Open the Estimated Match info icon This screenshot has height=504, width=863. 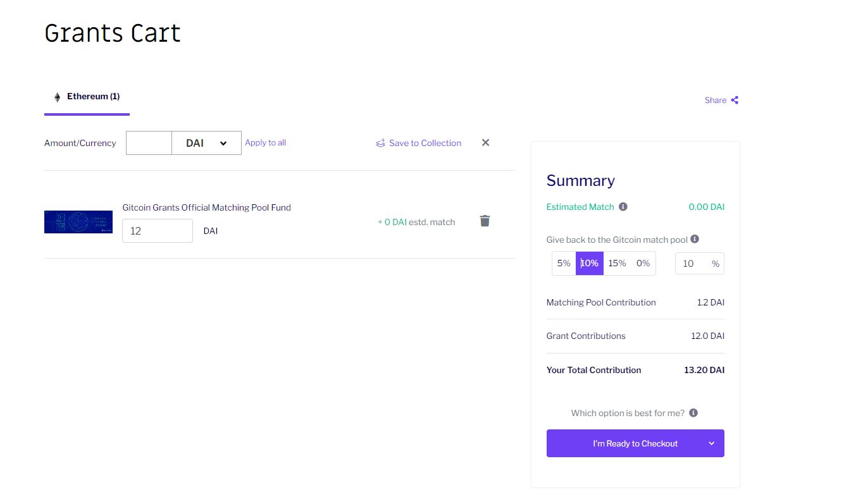click(x=623, y=207)
